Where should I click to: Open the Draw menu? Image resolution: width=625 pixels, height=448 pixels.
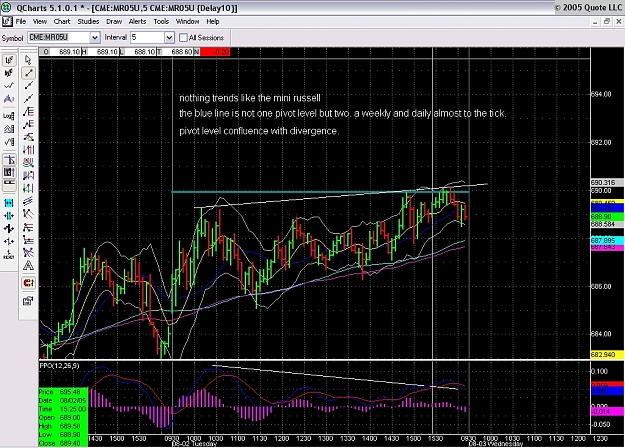(114, 22)
